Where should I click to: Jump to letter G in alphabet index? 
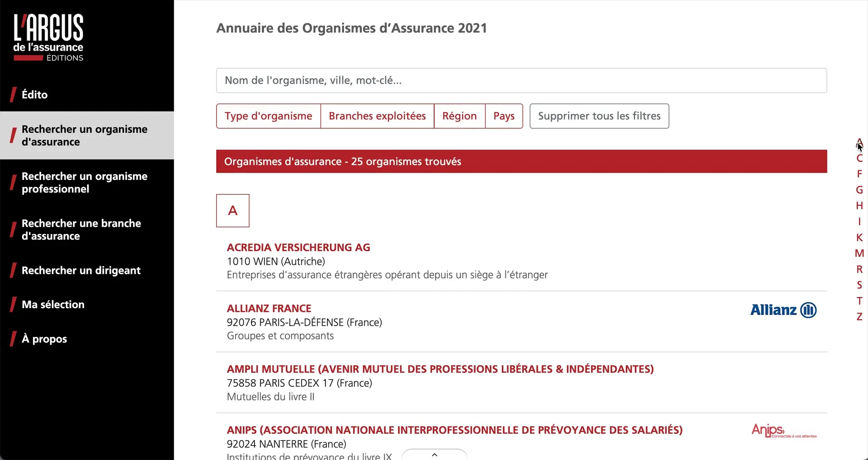coord(859,190)
